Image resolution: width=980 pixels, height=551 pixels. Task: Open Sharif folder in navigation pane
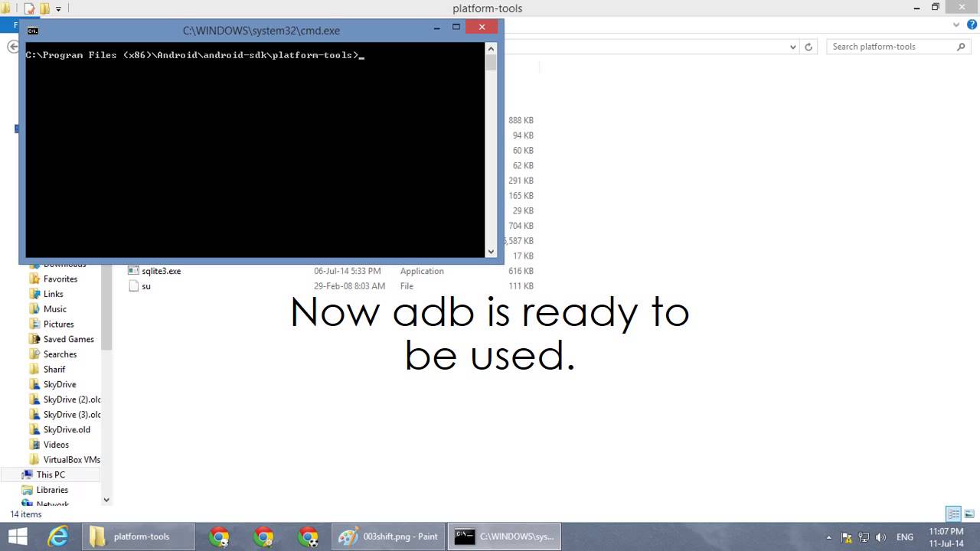54,370
